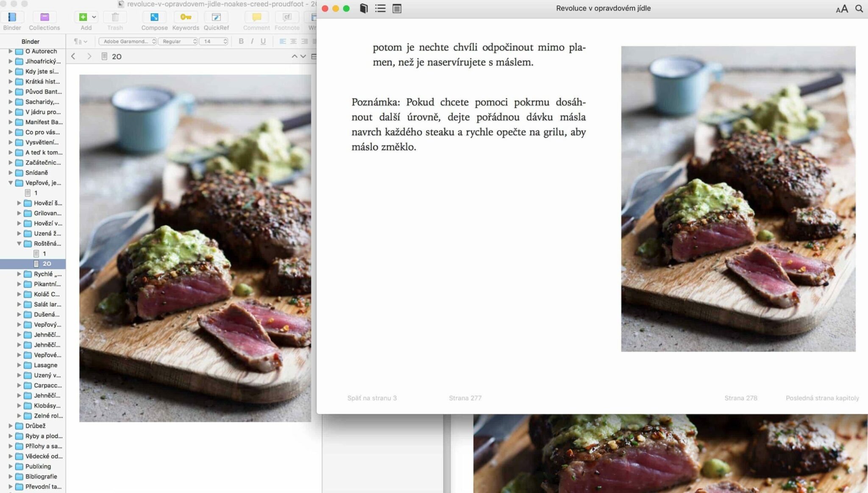
Task: Expand the 'Snídaně' folder
Action: [11, 173]
